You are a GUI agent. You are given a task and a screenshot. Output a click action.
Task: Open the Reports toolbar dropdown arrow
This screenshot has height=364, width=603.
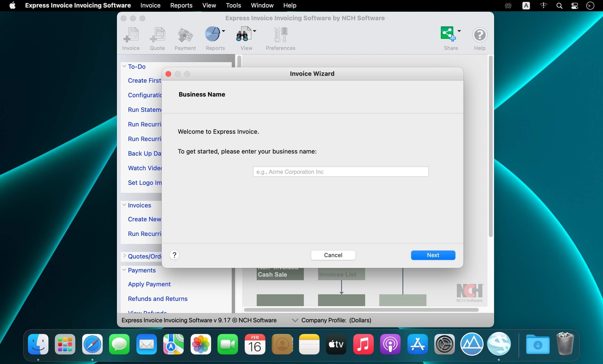(x=223, y=31)
